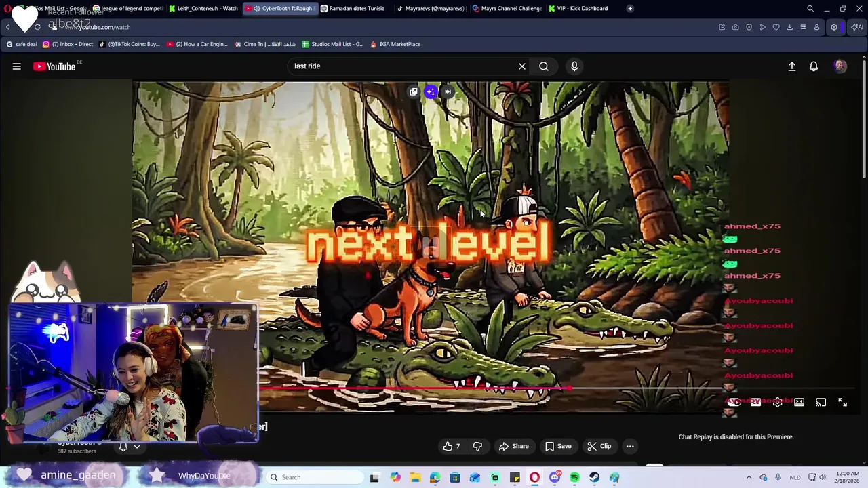
Task: Open 'TikTok Coins: Buy...' bookmark
Action: tap(129, 44)
